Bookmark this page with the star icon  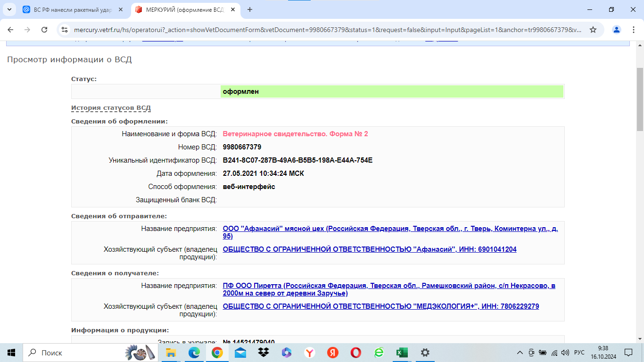click(x=593, y=29)
